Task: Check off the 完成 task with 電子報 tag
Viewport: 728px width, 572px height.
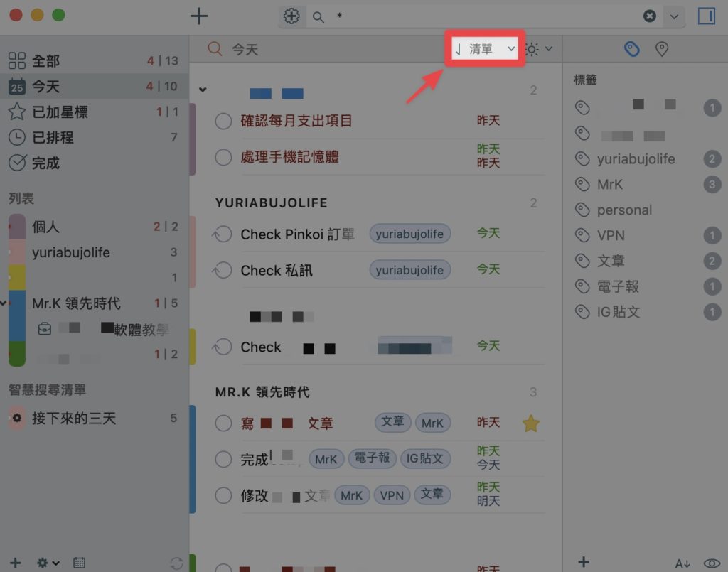Action: click(223, 459)
